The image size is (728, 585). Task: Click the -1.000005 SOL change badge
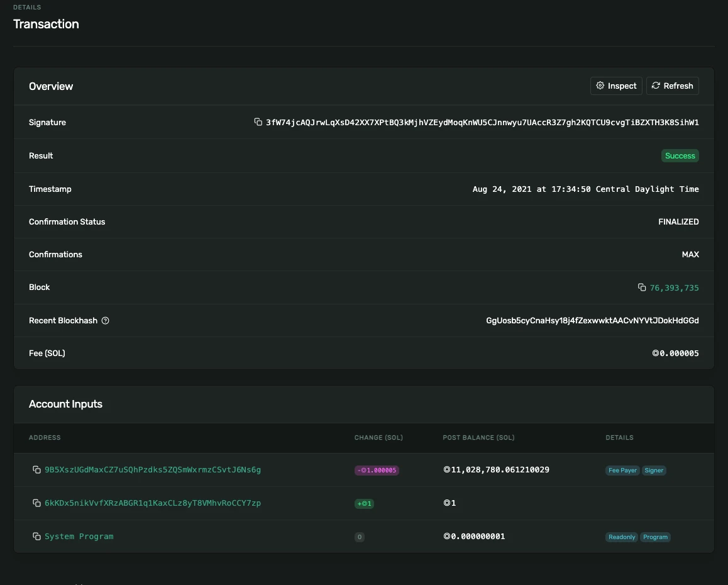pos(377,471)
